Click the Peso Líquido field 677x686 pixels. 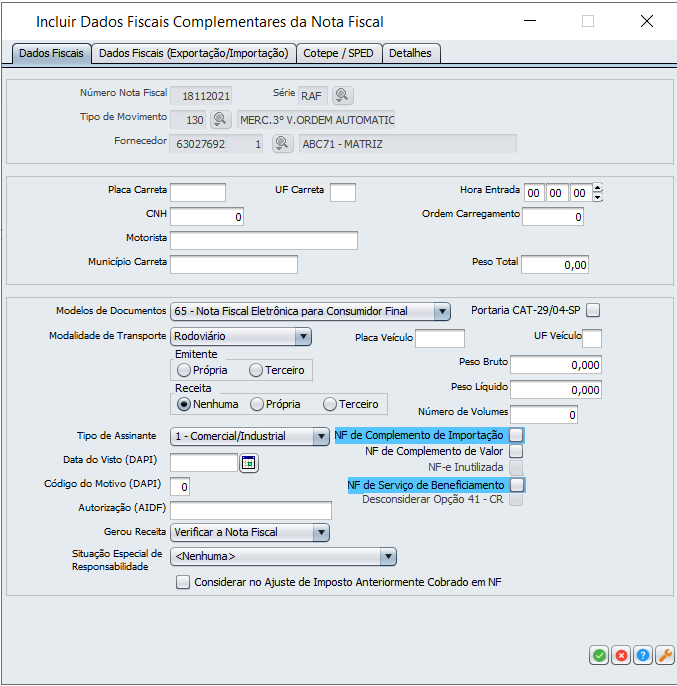(556, 390)
